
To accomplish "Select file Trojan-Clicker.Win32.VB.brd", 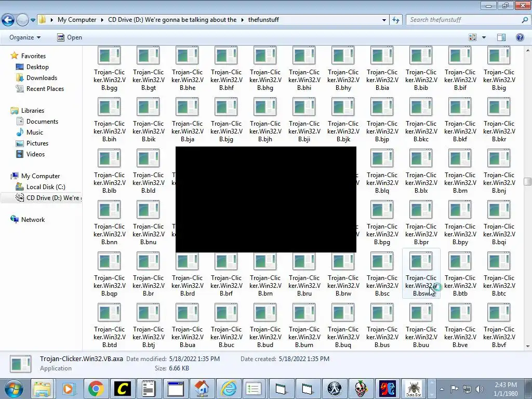I will (187, 274).
